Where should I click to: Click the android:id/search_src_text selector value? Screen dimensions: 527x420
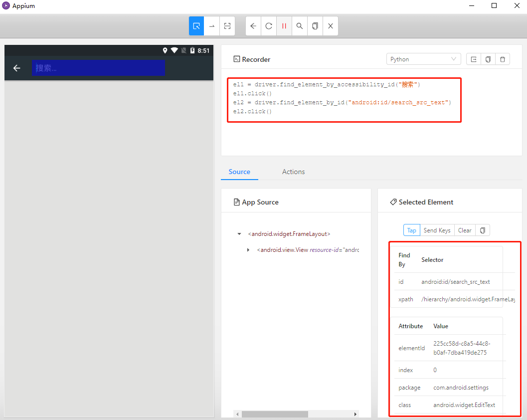(455, 282)
